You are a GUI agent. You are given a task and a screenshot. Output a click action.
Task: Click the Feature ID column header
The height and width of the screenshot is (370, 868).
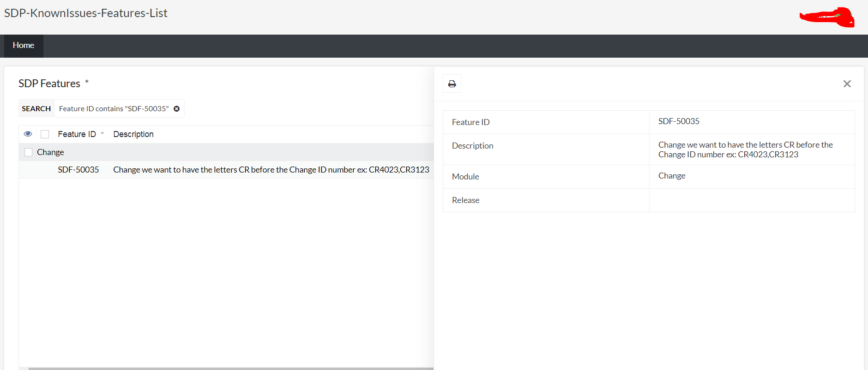click(x=77, y=134)
